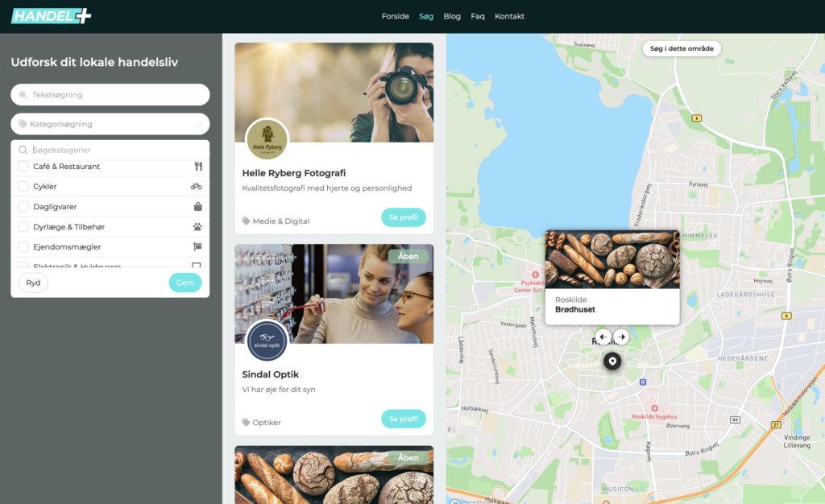Check the Ejendomsmægler checkbox
The height and width of the screenshot is (504, 825).
tap(23, 246)
